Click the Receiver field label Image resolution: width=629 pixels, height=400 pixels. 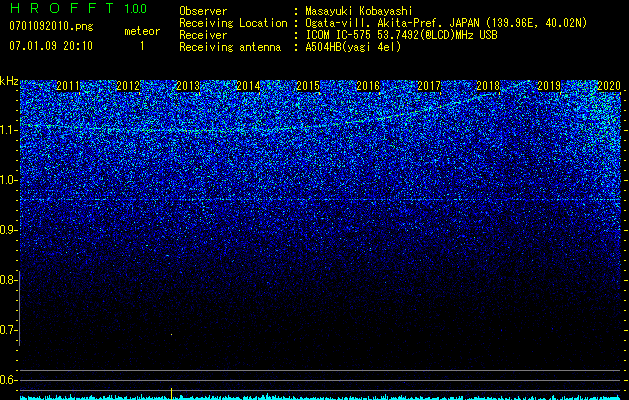(203, 35)
